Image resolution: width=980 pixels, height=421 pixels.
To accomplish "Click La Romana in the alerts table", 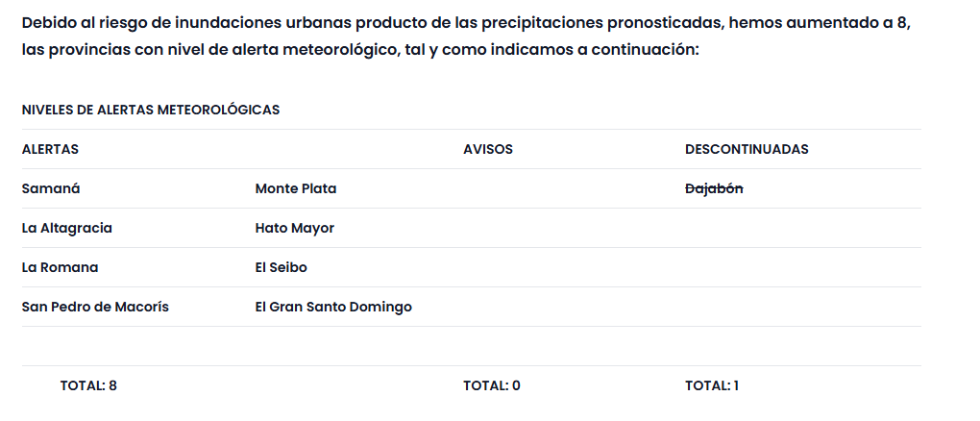I will 60,268.
